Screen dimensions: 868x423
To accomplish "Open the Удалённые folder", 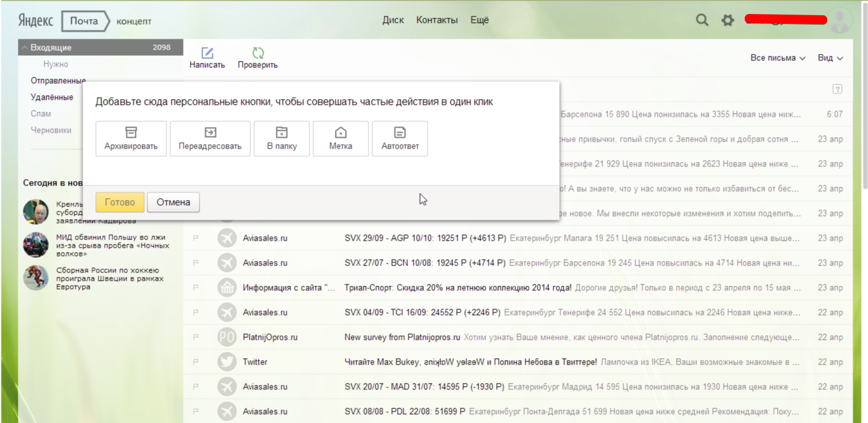I will [51, 97].
